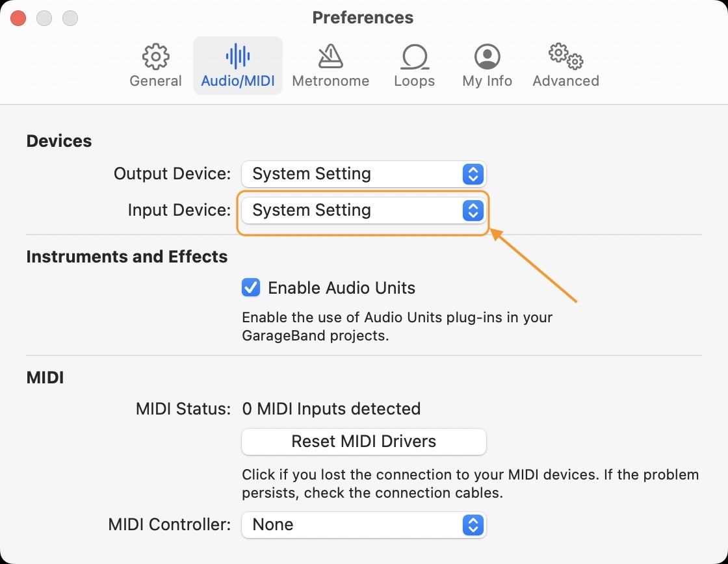Switch to the Metronome tab label
728x564 pixels.
point(330,81)
